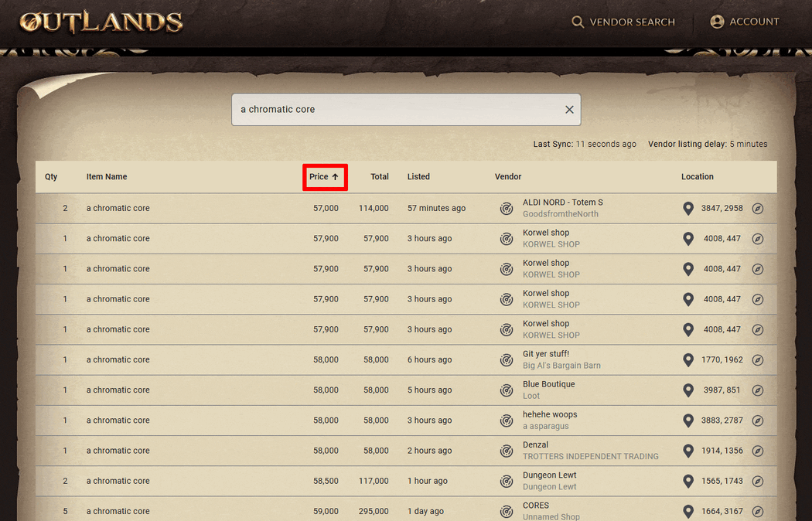The height and width of the screenshot is (521, 812).
Task: Clear the search with the X button
Action: [569, 109]
